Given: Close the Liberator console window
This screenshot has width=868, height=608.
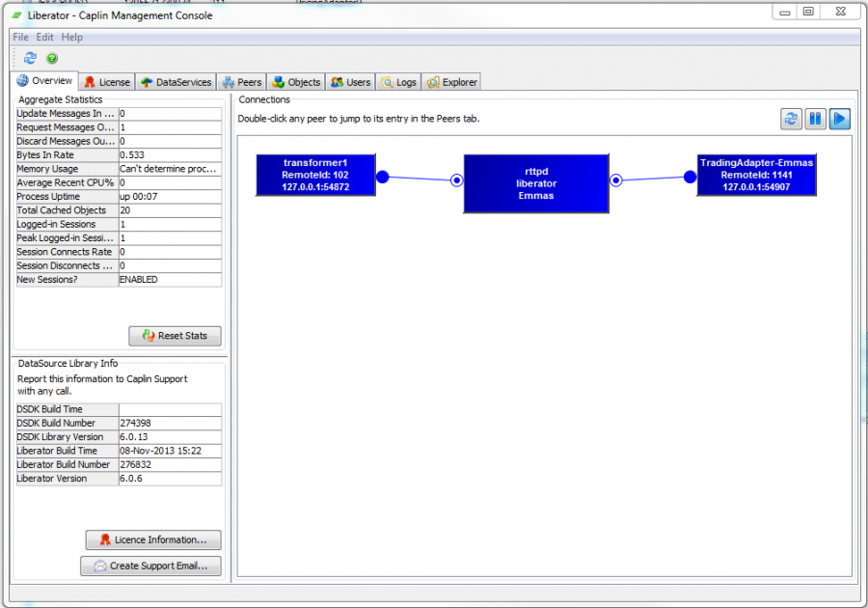Looking at the screenshot, I should pyautogui.click(x=841, y=12).
